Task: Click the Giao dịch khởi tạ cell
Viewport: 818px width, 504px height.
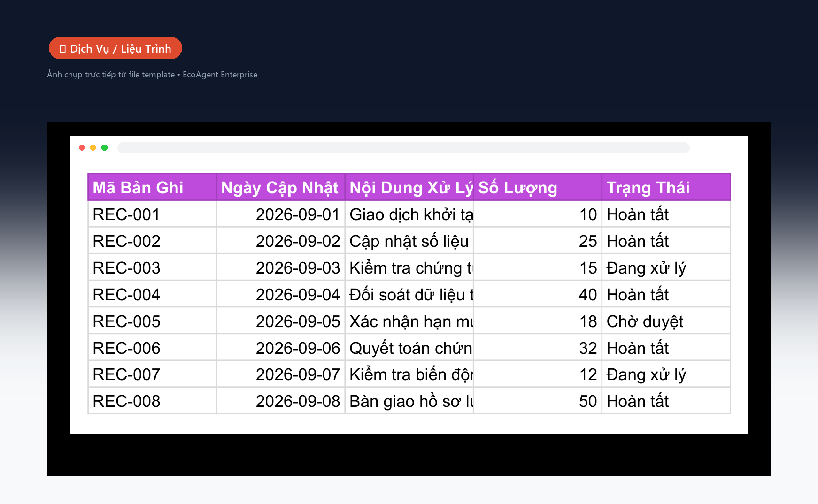Action: [x=409, y=214]
